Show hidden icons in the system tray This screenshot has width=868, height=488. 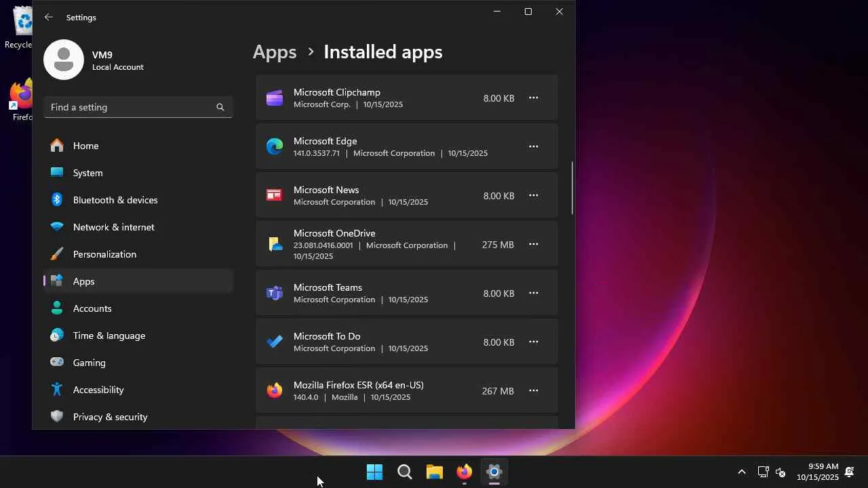(742, 472)
